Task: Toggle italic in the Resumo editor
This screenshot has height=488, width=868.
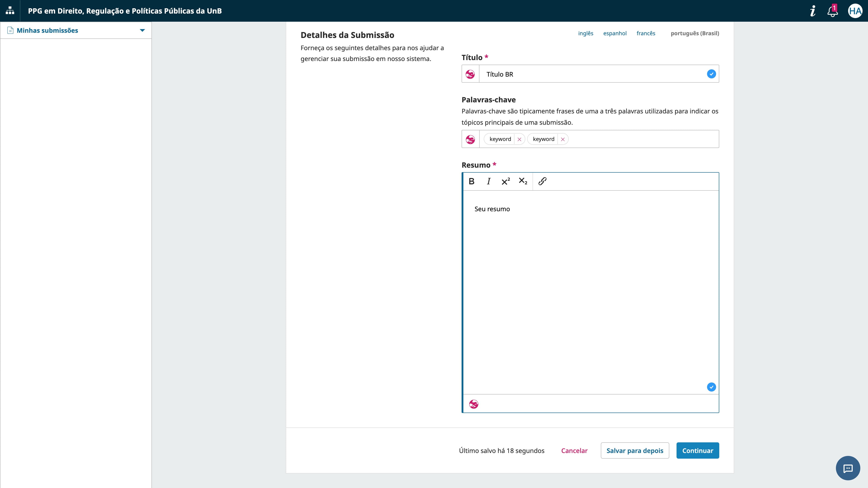Action: pyautogui.click(x=488, y=181)
